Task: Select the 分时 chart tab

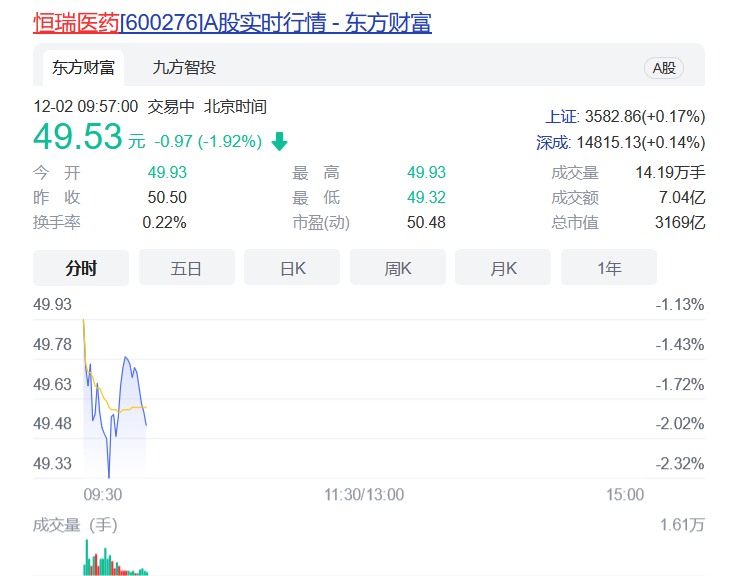Action: click(x=81, y=268)
